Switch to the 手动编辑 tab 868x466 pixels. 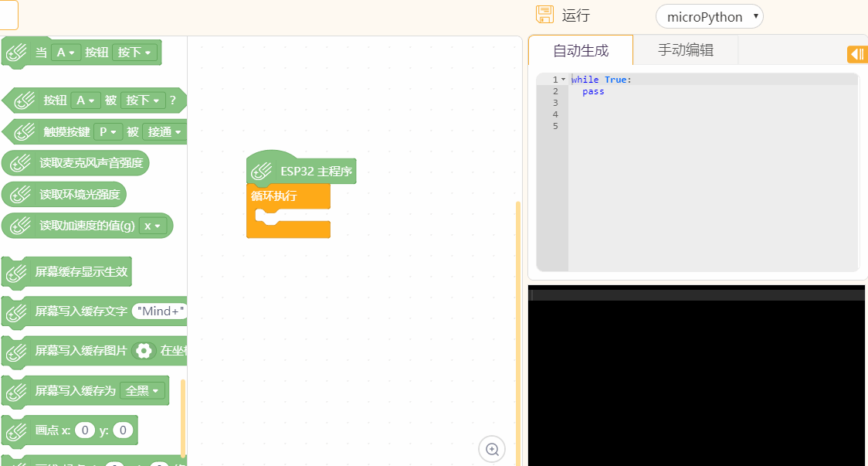click(x=686, y=49)
